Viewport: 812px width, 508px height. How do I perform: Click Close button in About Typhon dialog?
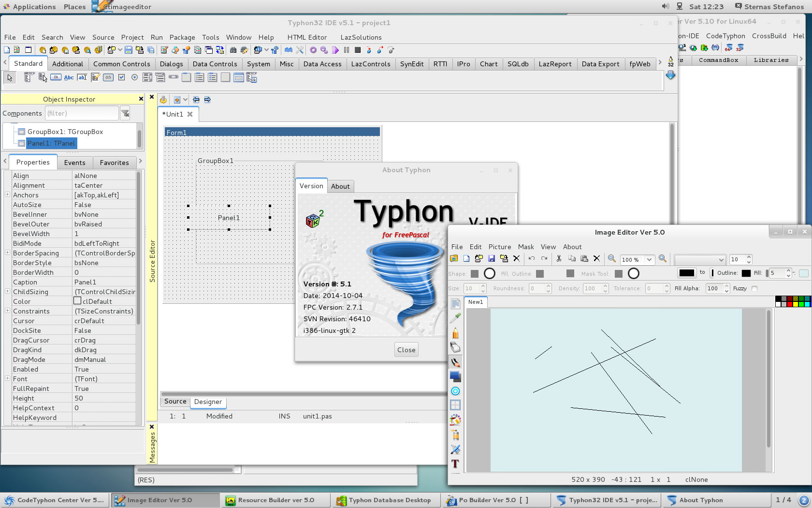pyautogui.click(x=406, y=350)
